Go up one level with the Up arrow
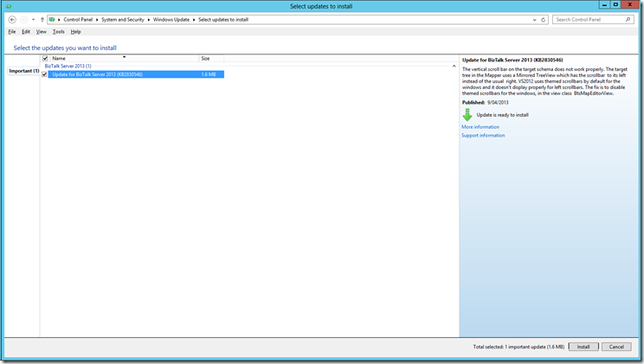 pos(42,19)
